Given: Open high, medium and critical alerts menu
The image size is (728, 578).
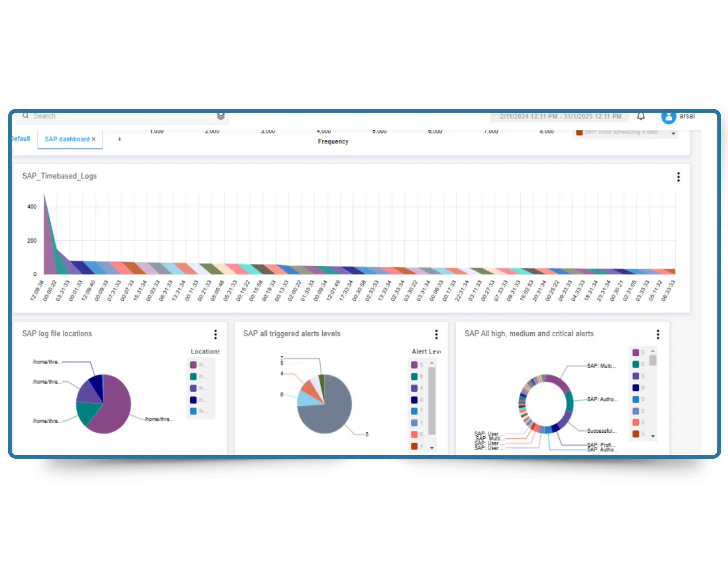Looking at the screenshot, I should click(657, 334).
